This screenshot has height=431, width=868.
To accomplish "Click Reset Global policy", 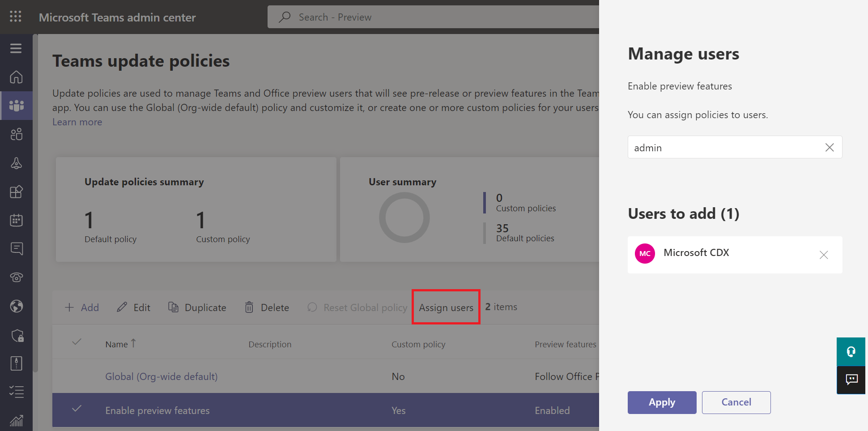I will coord(357,307).
